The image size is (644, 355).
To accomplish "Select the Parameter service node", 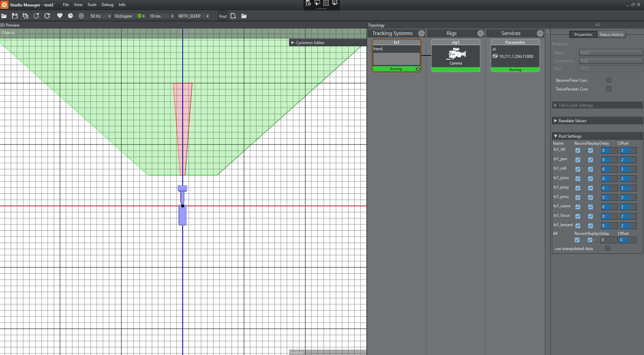I will pyautogui.click(x=515, y=56).
